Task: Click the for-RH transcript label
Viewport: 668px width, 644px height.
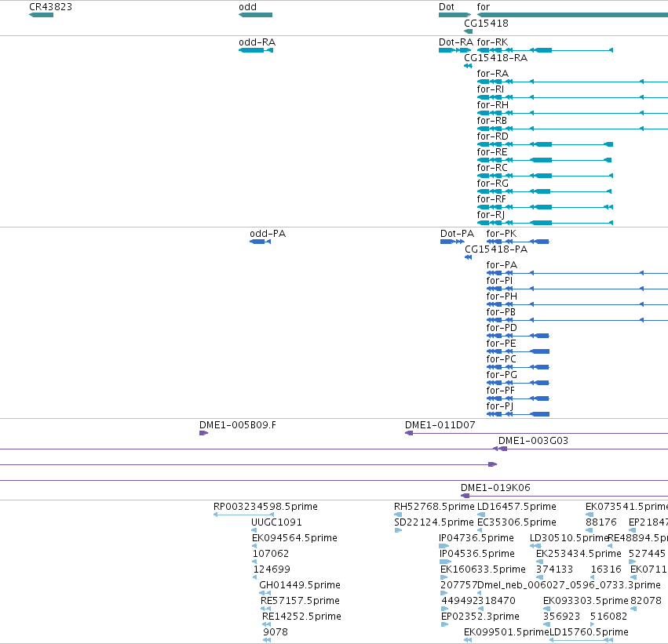Action: [492, 104]
